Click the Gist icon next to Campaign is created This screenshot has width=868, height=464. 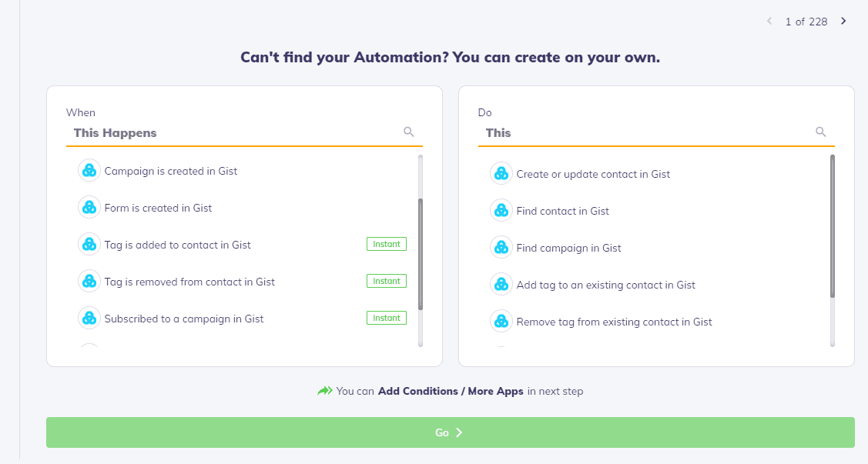(x=89, y=171)
